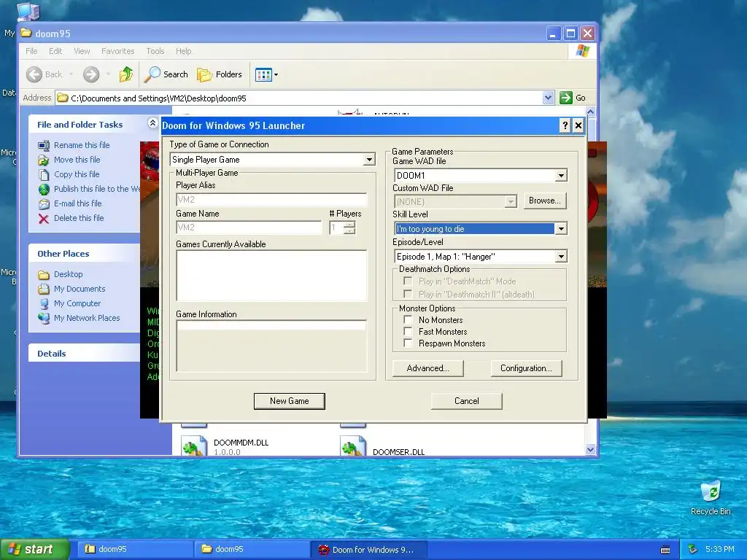Viewport: 747px width, 560px height.
Task: Open Search in Explorer toolbar
Action: [x=166, y=74]
